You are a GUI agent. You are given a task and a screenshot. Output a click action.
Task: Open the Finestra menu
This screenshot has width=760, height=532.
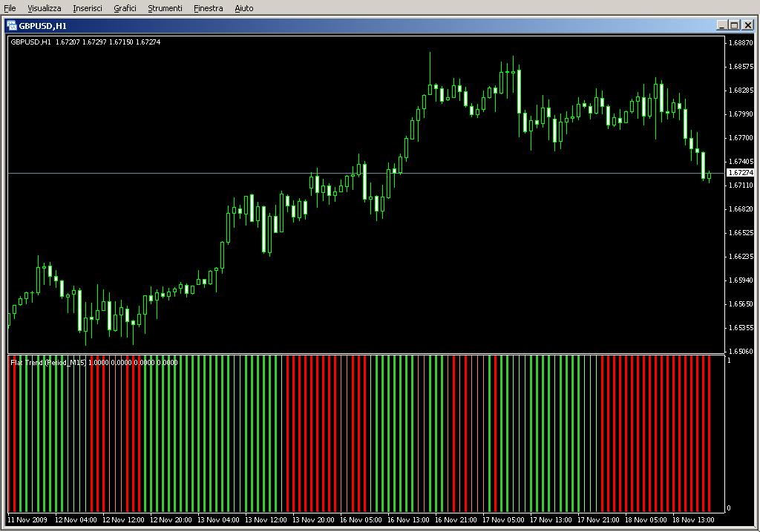(x=208, y=8)
